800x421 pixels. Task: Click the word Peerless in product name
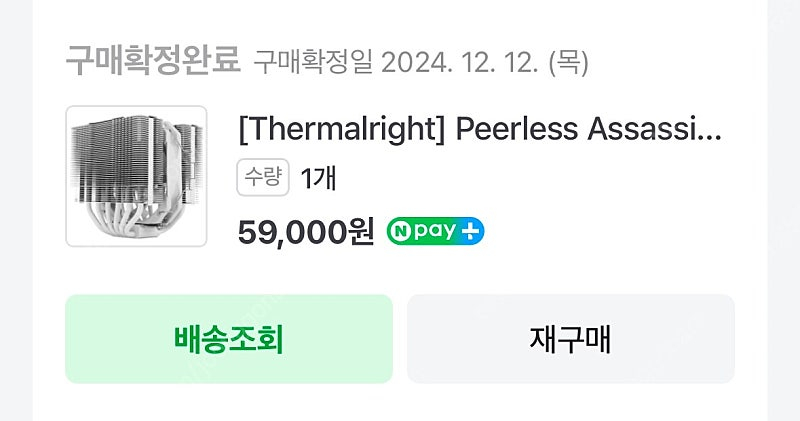coord(509,129)
